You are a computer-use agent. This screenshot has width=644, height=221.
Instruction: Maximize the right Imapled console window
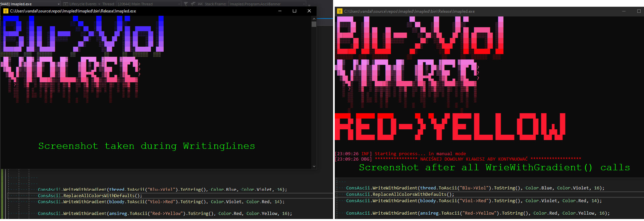click(x=638, y=11)
